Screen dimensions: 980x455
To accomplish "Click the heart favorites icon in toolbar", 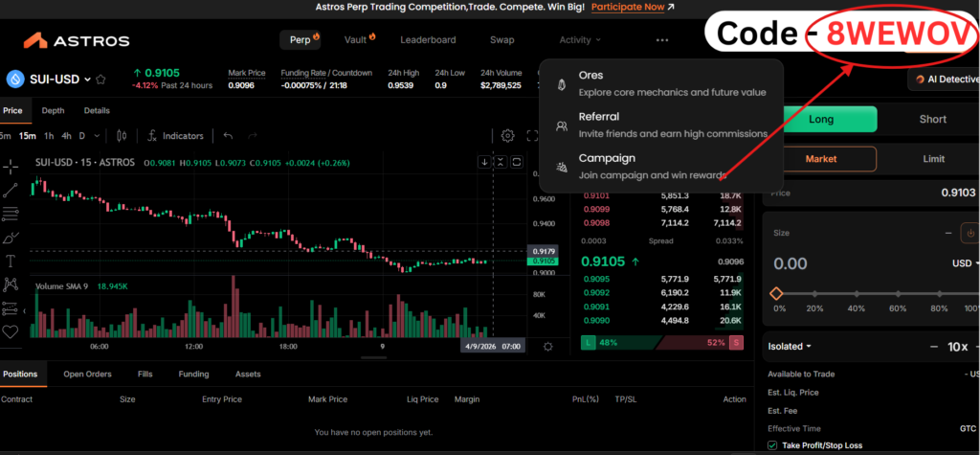I will coord(11,331).
